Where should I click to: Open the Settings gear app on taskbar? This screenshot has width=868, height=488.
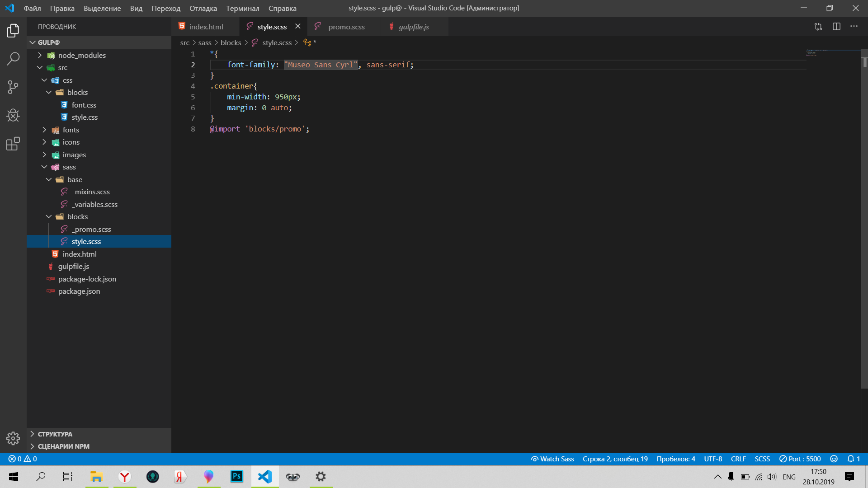pyautogui.click(x=321, y=477)
